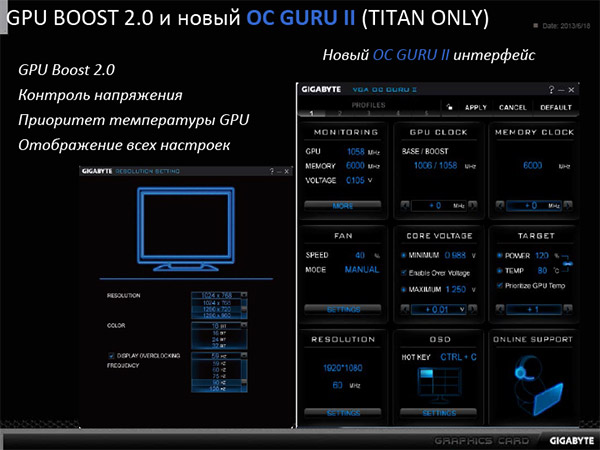Image resolution: width=600 pixels, height=450 pixels.
Task: Click the DEFAULT button
Action: pyautogui.click(x=556, y=108)
